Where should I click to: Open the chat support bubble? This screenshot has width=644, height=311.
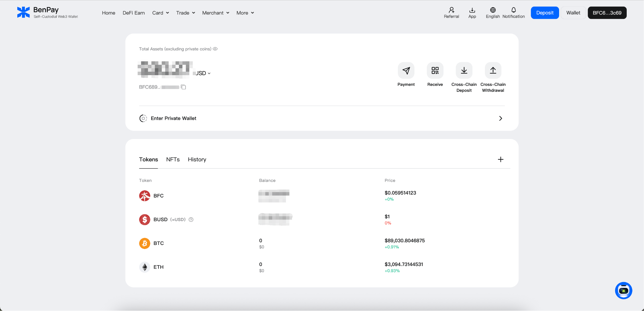[x=623, y=291]
